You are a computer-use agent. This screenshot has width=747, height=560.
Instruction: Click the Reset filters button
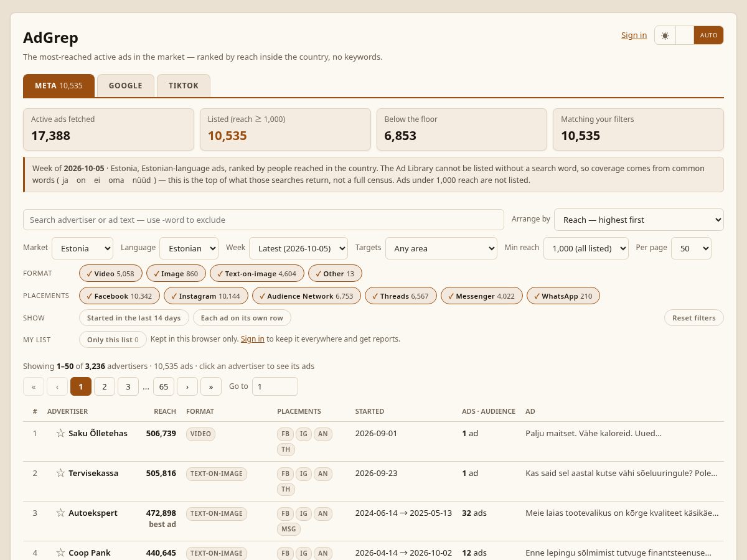click(694, 318)
